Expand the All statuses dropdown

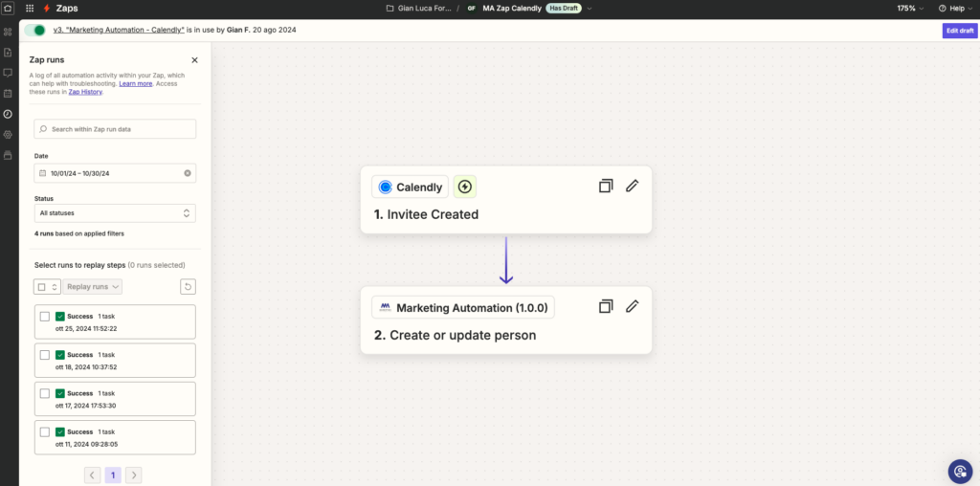(115, 212)
